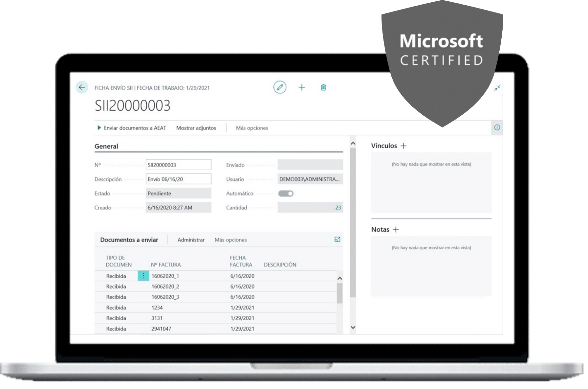This screenshot has height=389, width=588.
Task: Collapse the General section header
Action: tap(106, 146)
